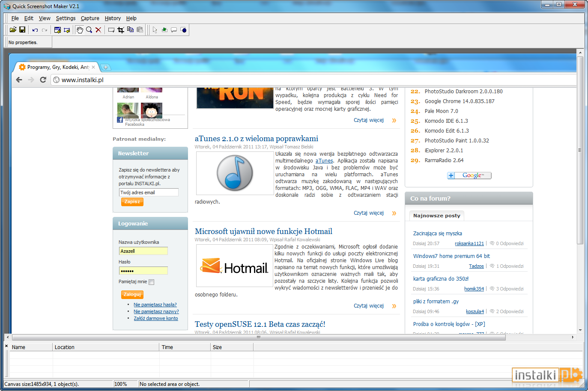This screenshot has width=588, height=391.
Task: Click the horizontal scrollbar right arrow
Action: 573,337
